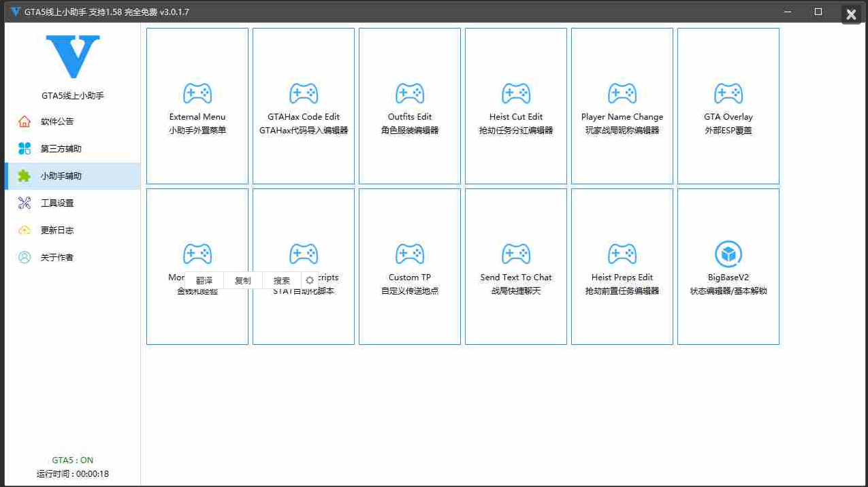Image resolution: width=868 pixels, height=487 pixels.
Task: Open the Custom TP tile
Action: 410,267
